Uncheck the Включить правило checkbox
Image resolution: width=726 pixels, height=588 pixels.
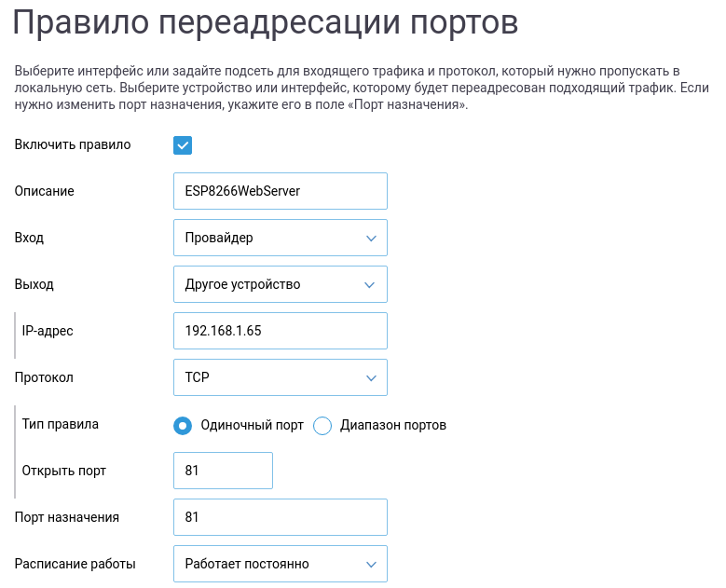(x=183, y=144)
